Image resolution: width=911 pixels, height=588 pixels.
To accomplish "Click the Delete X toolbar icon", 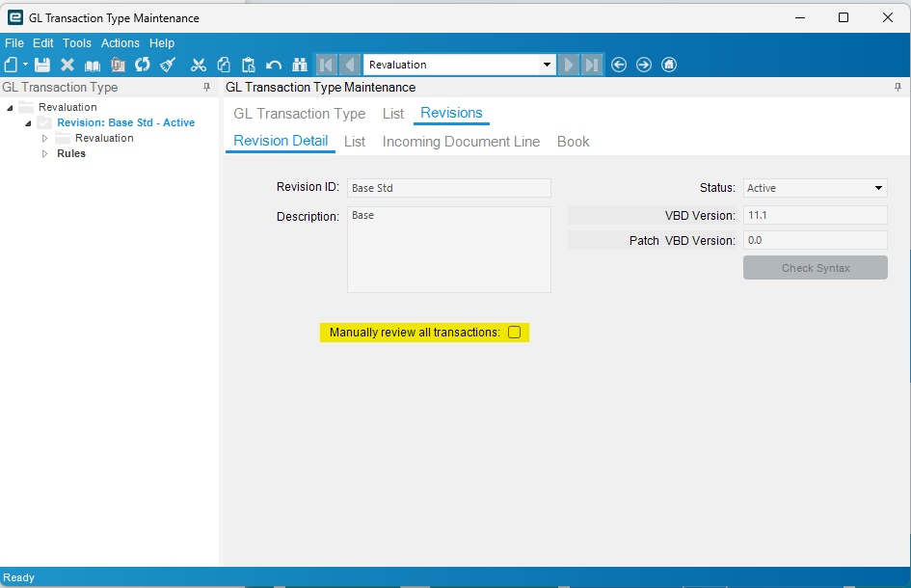I will coord(67,65).
